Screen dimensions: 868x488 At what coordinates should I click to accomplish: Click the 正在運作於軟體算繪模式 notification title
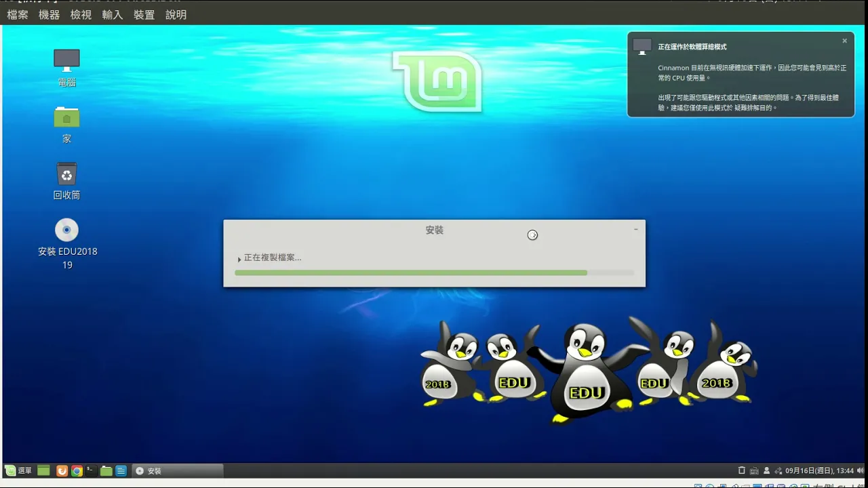[692, 47]
